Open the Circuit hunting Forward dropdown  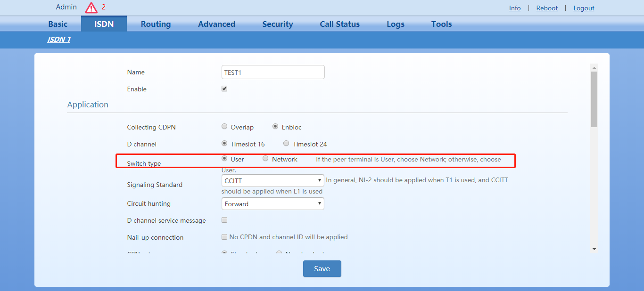point(273,203)
